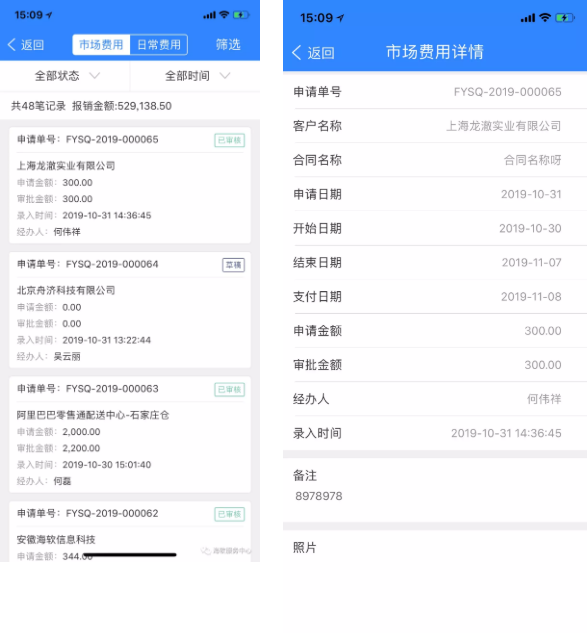
Task: Tap remark text 8978978
Action: tap(319, 496)
